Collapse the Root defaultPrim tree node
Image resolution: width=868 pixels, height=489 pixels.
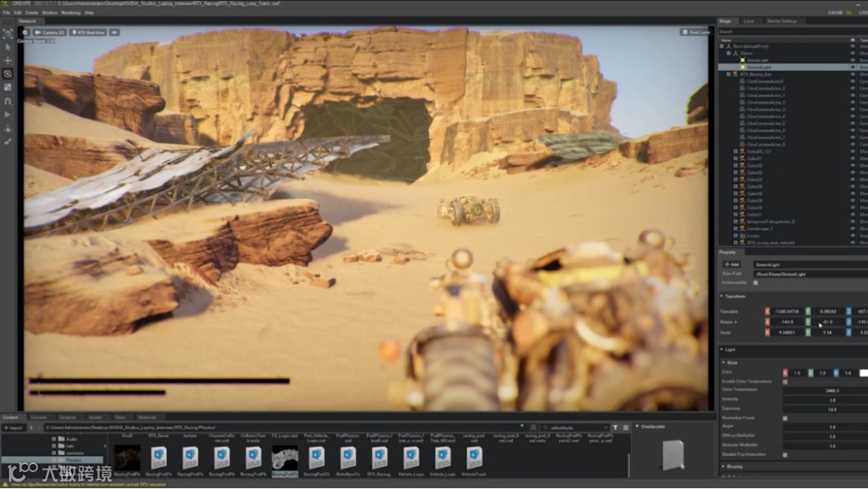pos(722,47)
